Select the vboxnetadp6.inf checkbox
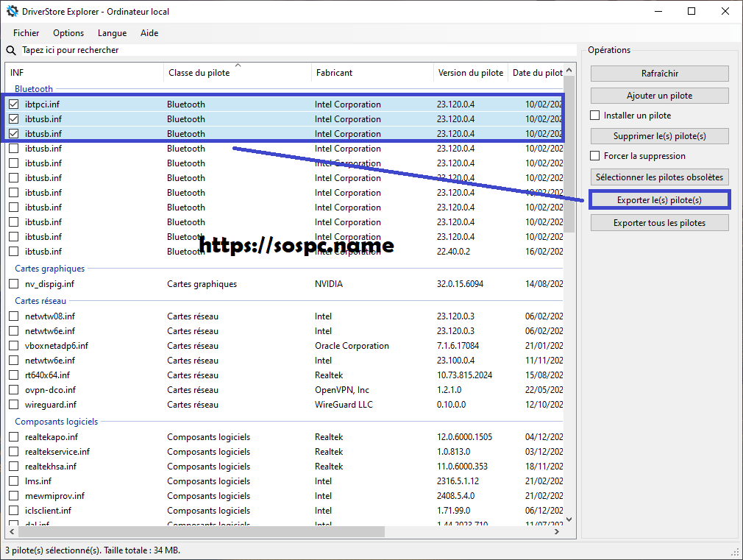743x560 pixels. (14, 346)
